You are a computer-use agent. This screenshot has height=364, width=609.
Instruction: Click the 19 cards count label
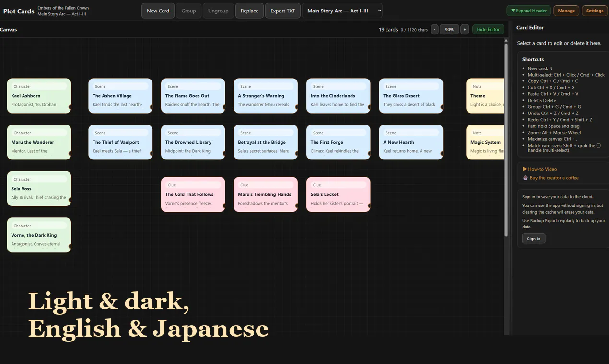pos(388,29)
